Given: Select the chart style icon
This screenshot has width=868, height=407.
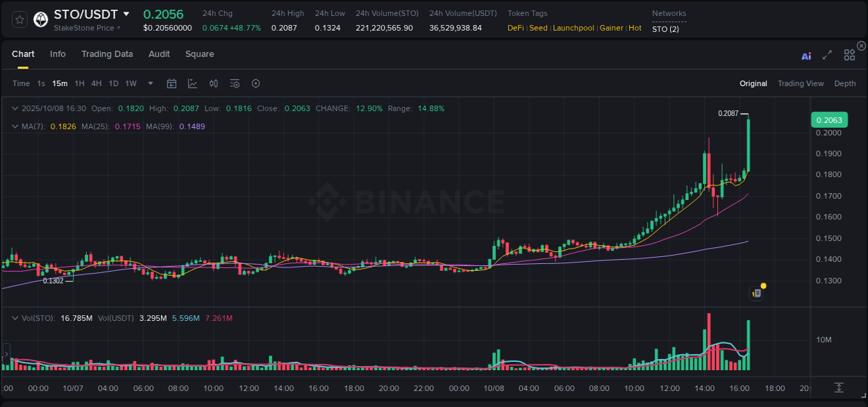Looking at the screenshot, I should (x=192, y=83).
